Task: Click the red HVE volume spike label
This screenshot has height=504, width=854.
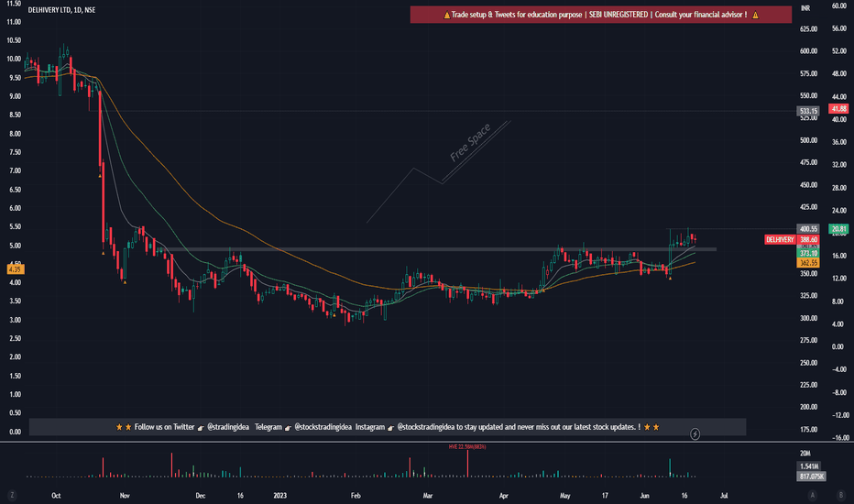Action: pos(467,447)
